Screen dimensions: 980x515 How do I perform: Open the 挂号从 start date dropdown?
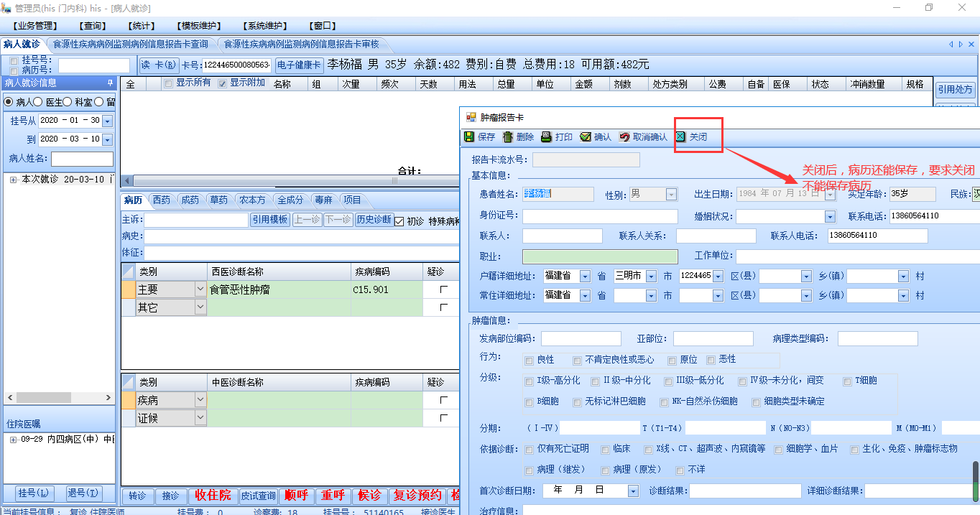[108, 121]
